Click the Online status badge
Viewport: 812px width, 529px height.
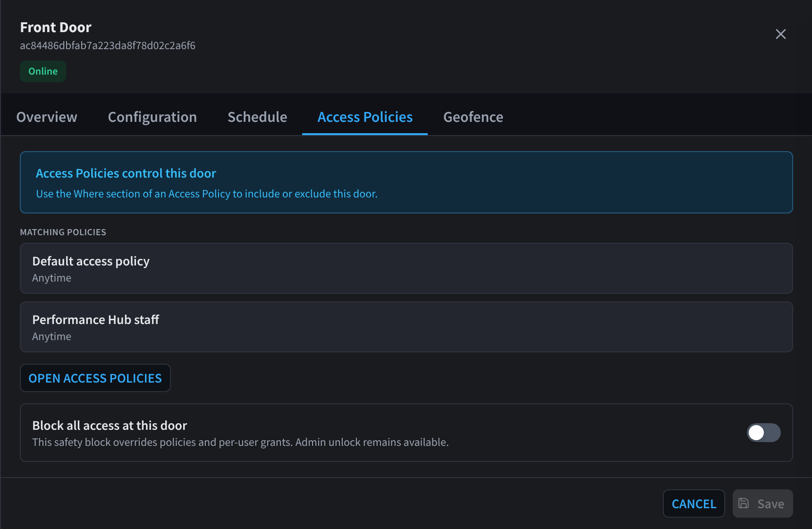(43, 71)
